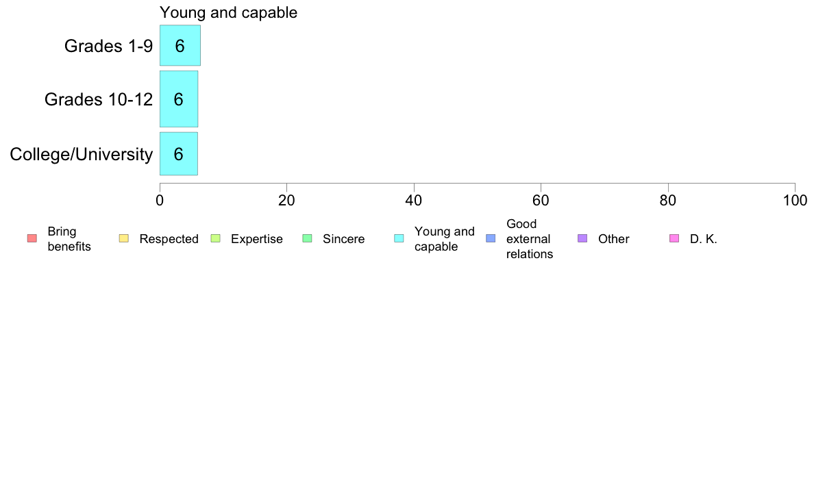Select the Grades 10-12 axis label

pyautogui.click(x=99, y=99)
